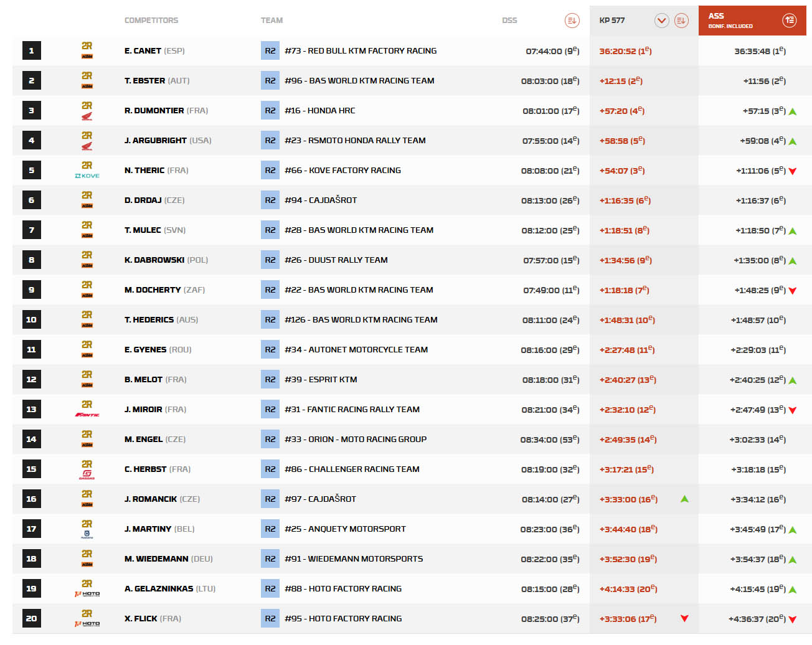This screenshot has height=645, width=812.
Task: Select the ASS Bonif. Included column tab
Action: (730, 21)
